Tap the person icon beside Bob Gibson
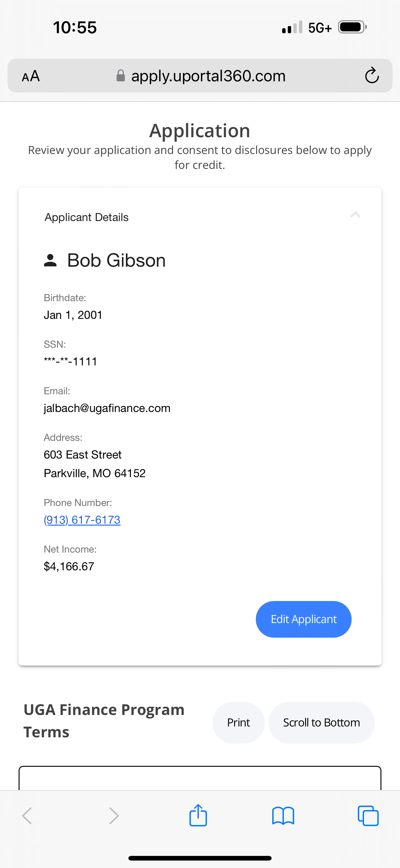 pyautogui.click(x=50, y=260)
